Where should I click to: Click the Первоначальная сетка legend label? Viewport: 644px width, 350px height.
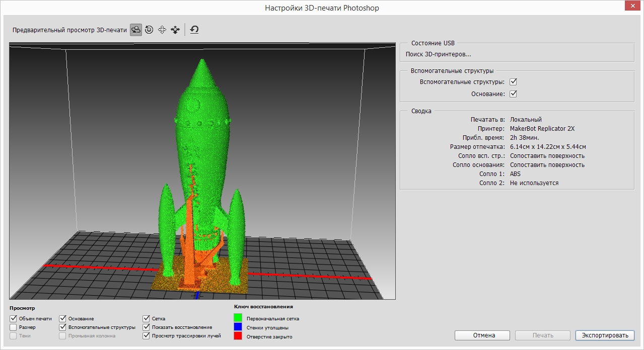click(x=273, y=318)
